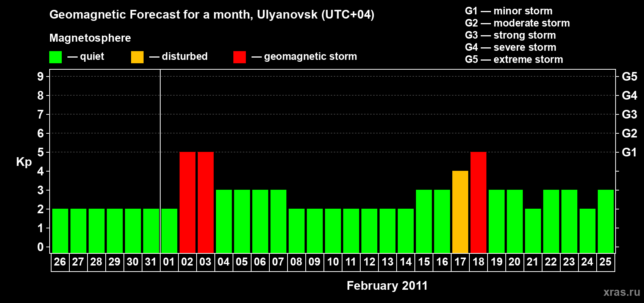Click the green bar for day 21
Screen dimensions: 644x303
click(x=533, y=231)
